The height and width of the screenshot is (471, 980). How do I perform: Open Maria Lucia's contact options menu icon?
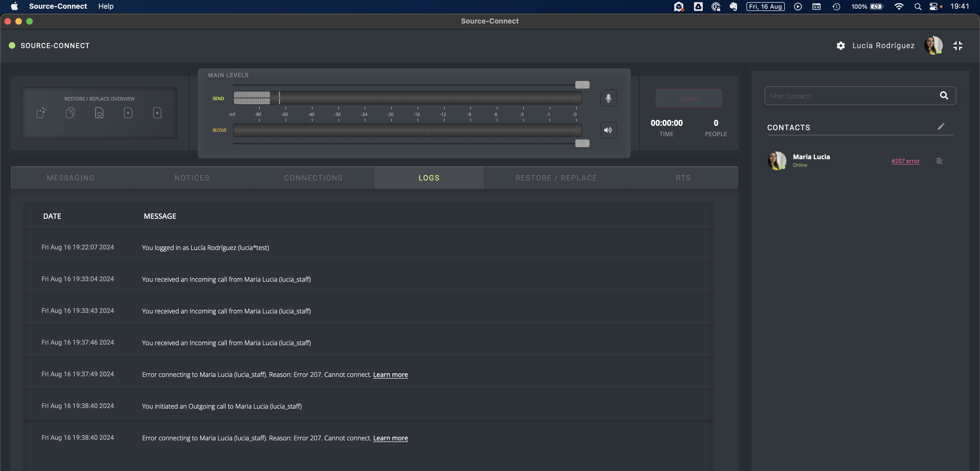pos(939,161)
